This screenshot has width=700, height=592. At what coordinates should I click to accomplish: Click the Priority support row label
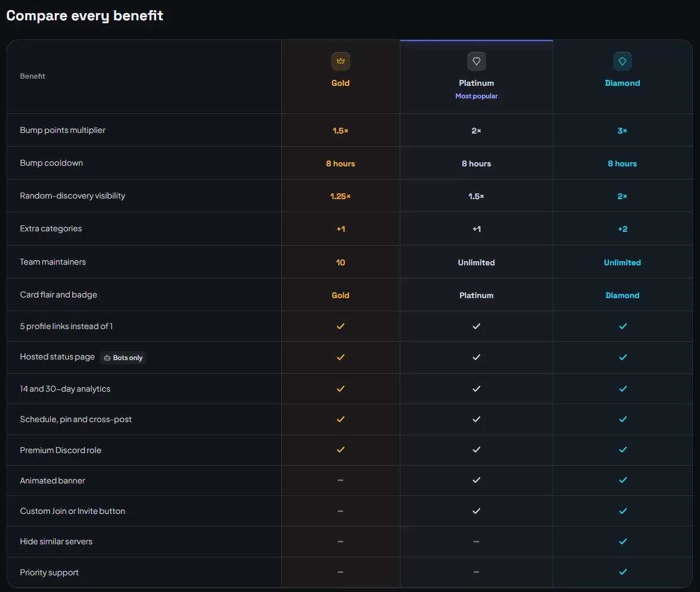pos(49,572)
